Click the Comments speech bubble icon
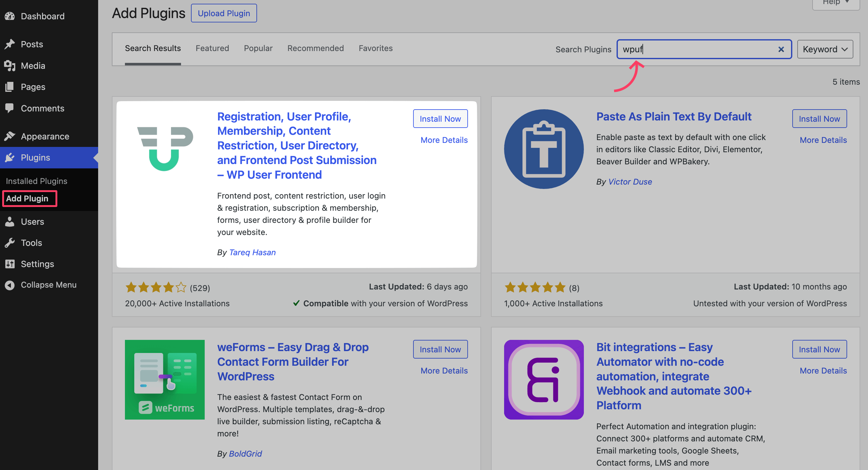Viewport: 868px width, 470px height. 10,108
